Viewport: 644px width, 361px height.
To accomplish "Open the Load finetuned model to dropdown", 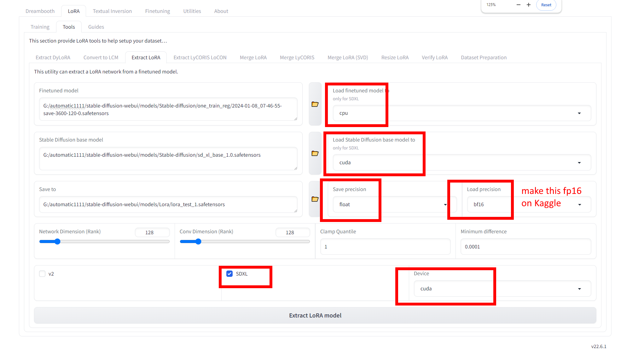I will click(461, 113).
